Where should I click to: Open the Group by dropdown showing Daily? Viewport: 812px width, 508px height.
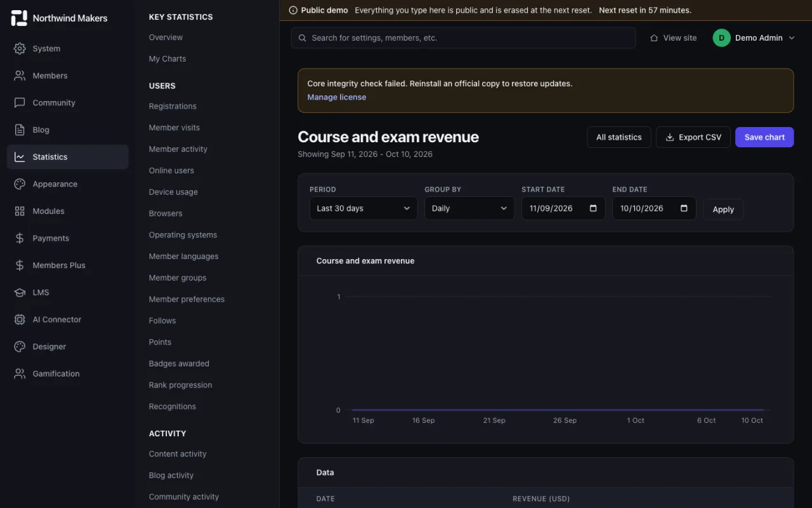[x=469, y=208]
